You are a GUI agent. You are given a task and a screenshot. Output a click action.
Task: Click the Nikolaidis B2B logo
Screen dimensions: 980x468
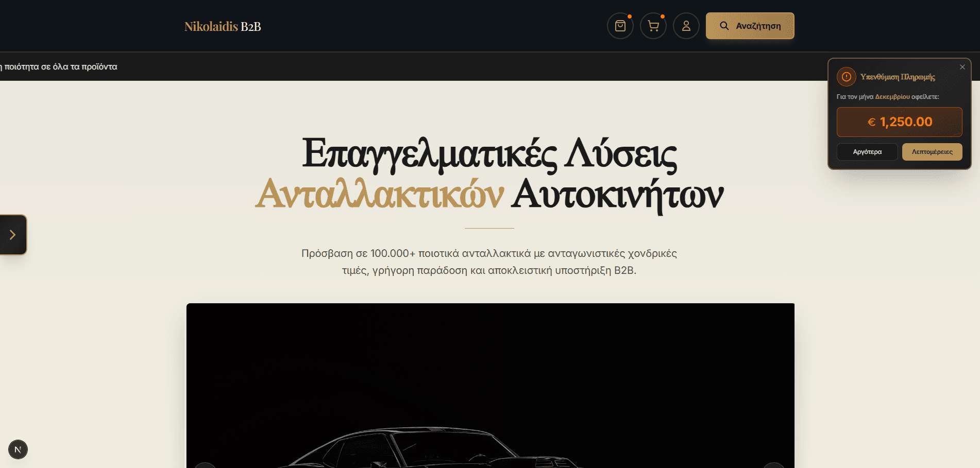pos(223,26)
